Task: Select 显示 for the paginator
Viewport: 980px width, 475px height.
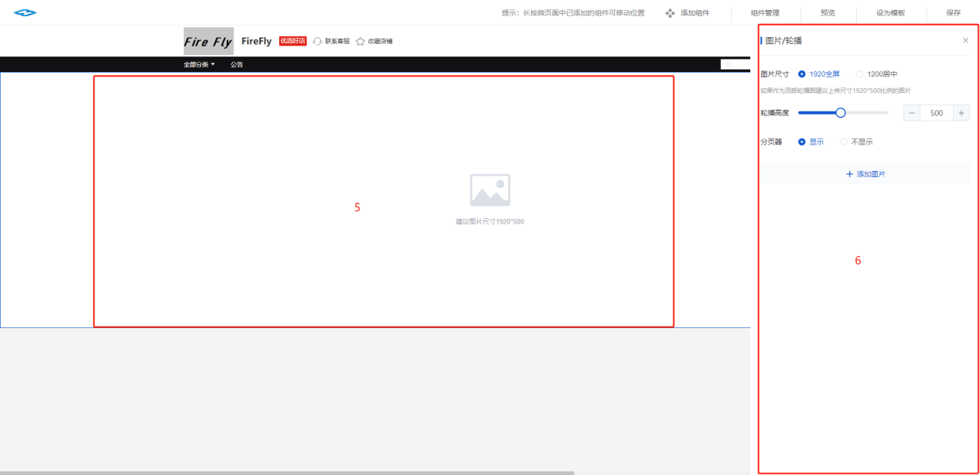Action: coord(811,142)
